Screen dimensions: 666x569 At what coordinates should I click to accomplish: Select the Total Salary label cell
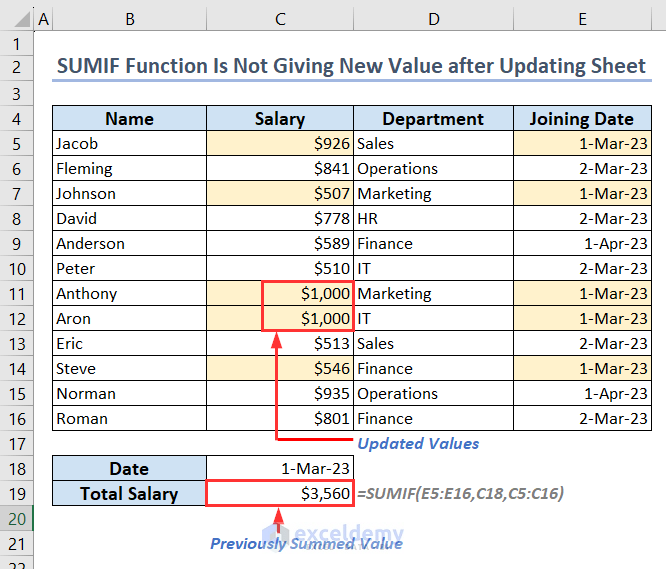tap(130, 493)
